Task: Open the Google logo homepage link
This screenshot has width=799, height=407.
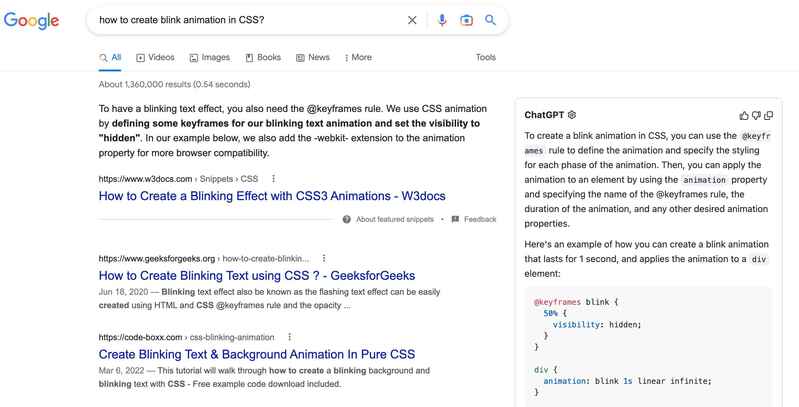Action: click(32, 20)
